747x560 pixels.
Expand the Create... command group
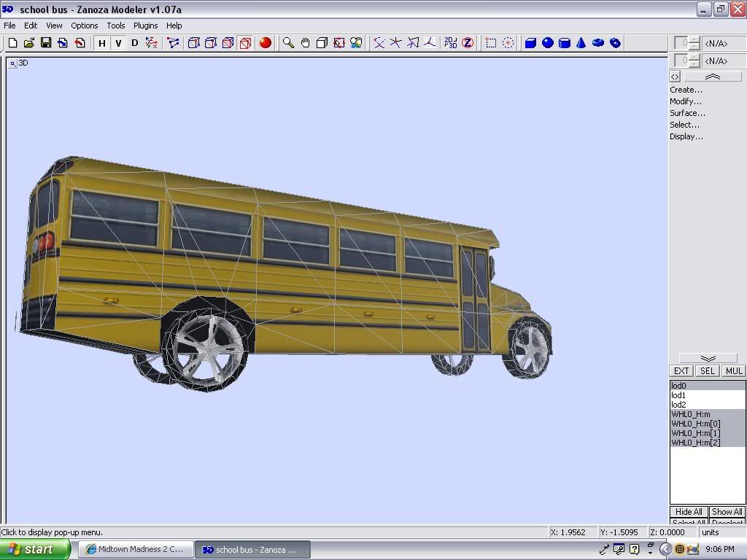[686, 90]
